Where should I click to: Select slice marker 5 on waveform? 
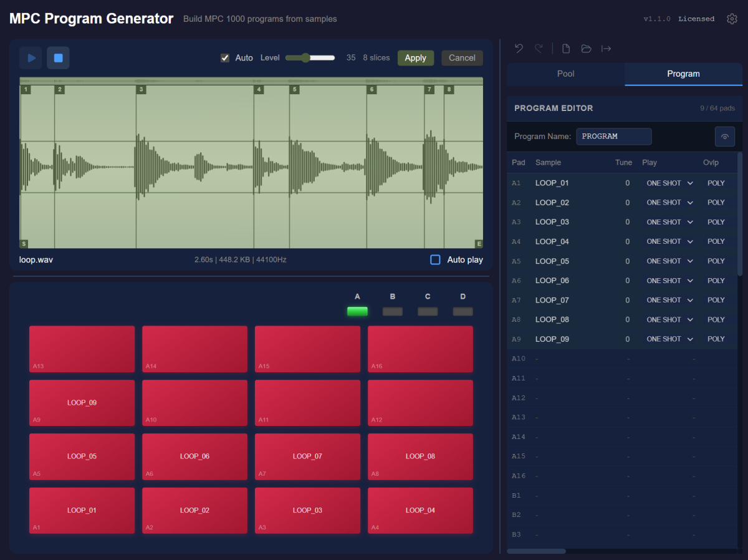pyautogui.click(x=294, y=90)
